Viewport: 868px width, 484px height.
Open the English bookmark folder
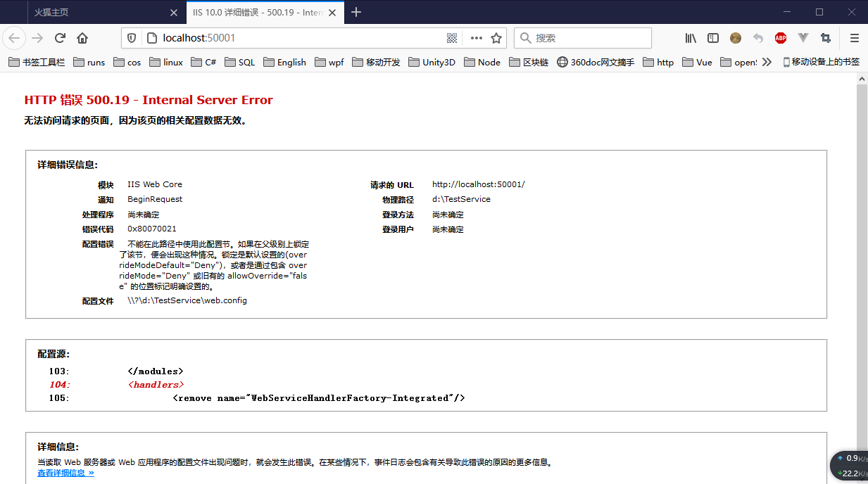coord(284,62)
